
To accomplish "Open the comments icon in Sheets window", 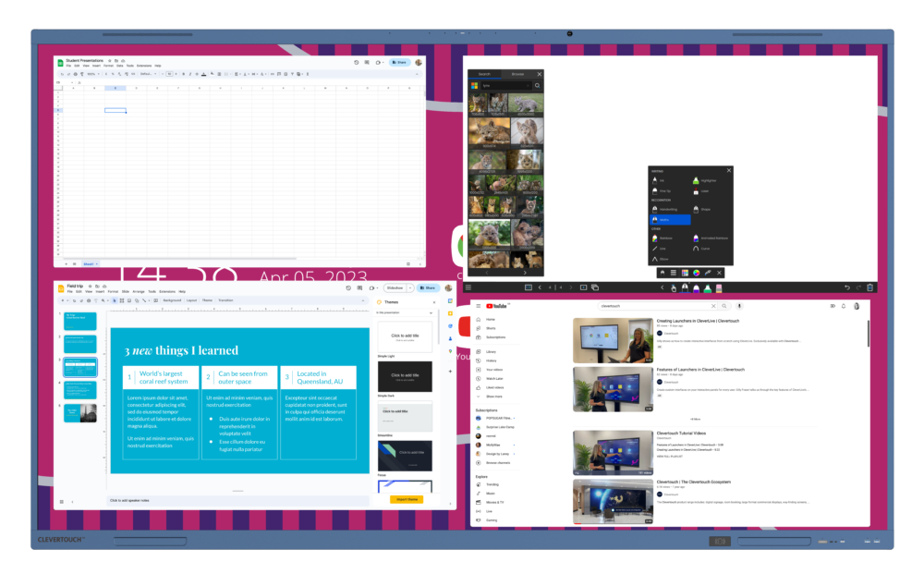I will (x=367, y=62).
